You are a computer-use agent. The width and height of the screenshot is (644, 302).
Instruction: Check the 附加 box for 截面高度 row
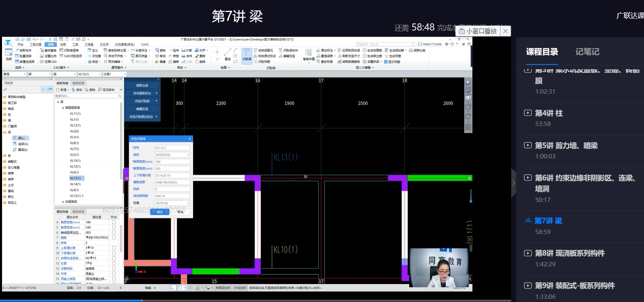pos(114,227)
